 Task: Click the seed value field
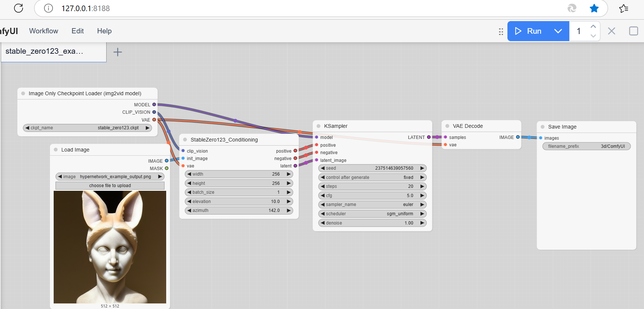(372, 168)
